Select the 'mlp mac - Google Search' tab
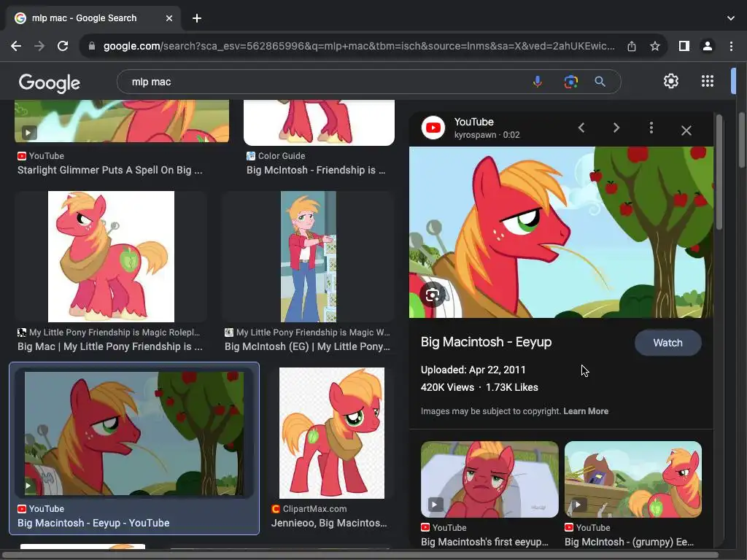Screen dimensions: 747x560 point(93,18)
